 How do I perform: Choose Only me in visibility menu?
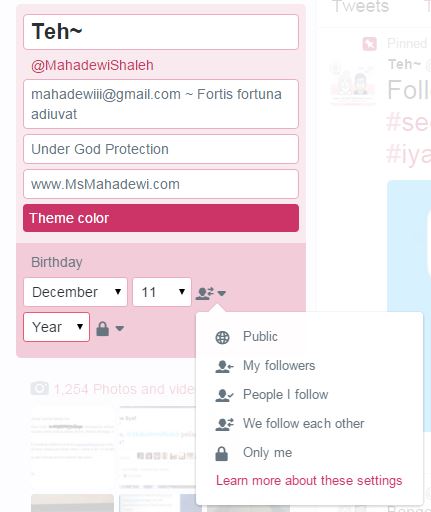coord(267,453)
